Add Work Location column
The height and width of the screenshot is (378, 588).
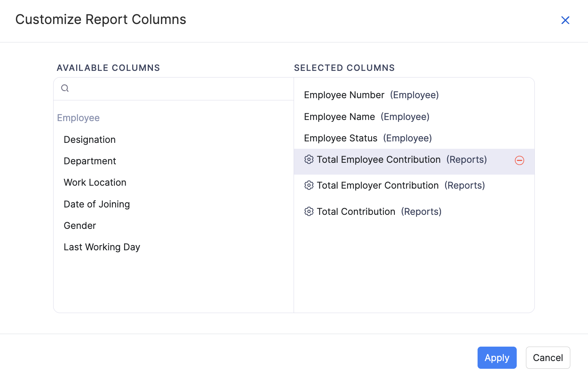tap(95, 182)
